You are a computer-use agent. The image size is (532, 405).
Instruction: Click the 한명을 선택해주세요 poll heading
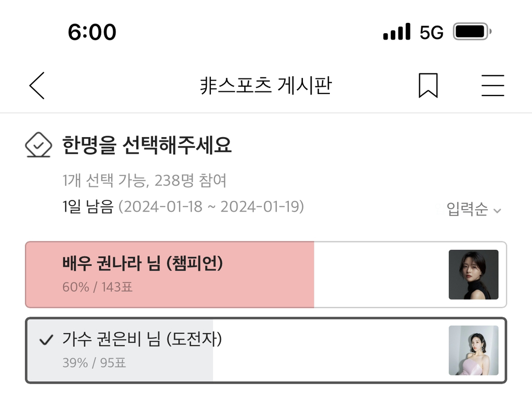pos(147,145)
